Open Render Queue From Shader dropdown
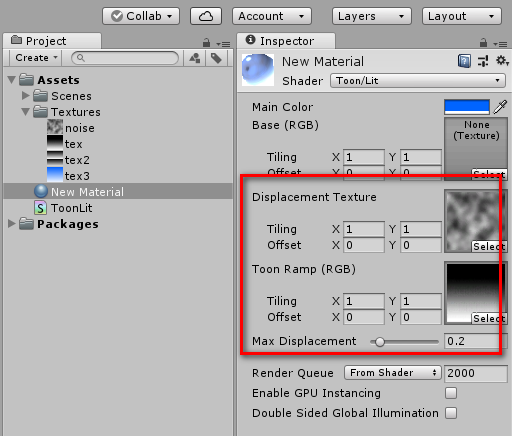 [393, 373]
